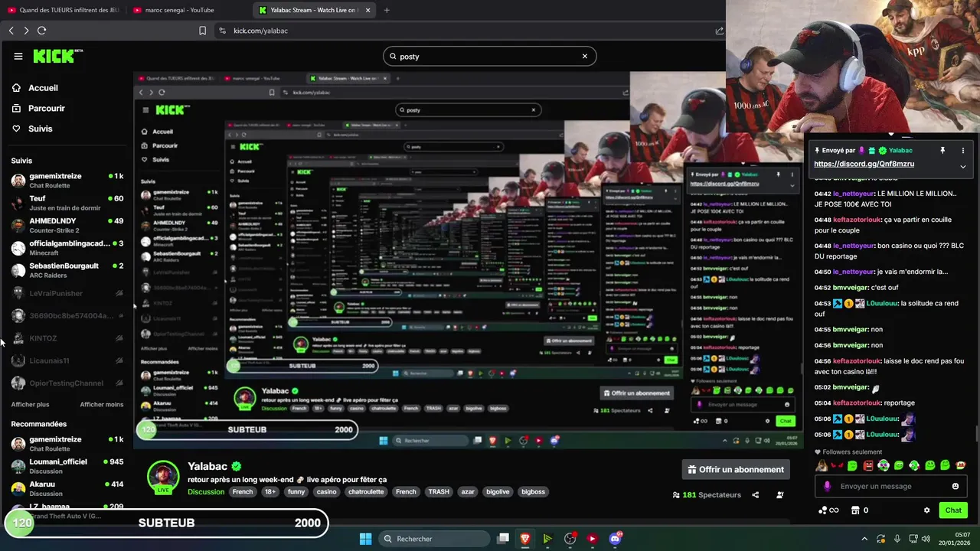980x551 pixels.
Task: Open chat settings gear icon
Action: [x=926, y=510]
